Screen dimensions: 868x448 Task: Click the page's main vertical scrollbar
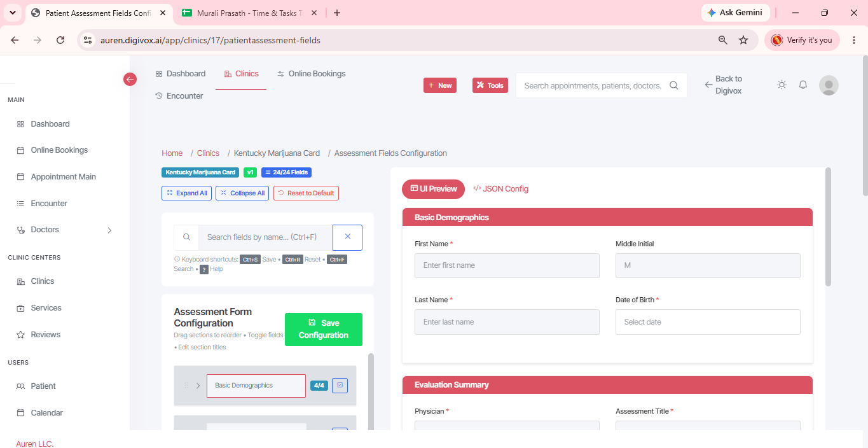click(x=865, y=127)
